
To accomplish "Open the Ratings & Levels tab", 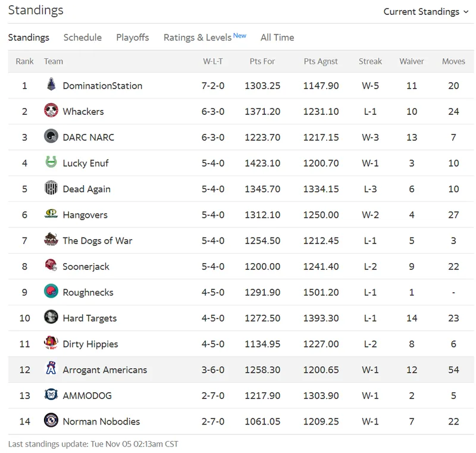I will 205,38.
